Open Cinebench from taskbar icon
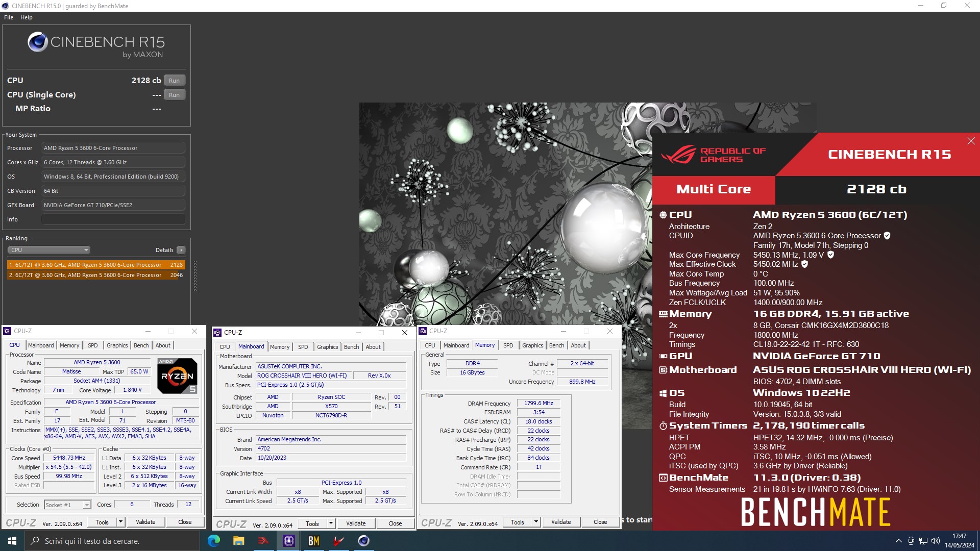This screenshot has height=551, width=980. coord(363,541)
